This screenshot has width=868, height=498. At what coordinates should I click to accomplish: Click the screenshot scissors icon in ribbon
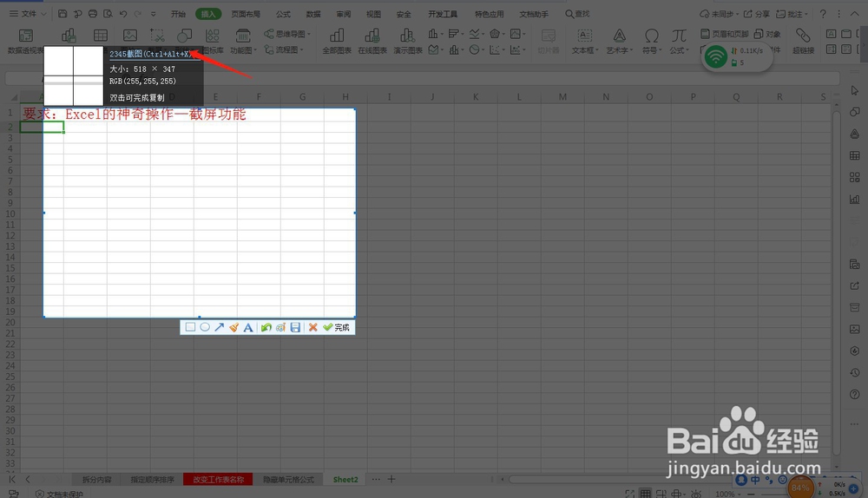click(x=157, y=36)
